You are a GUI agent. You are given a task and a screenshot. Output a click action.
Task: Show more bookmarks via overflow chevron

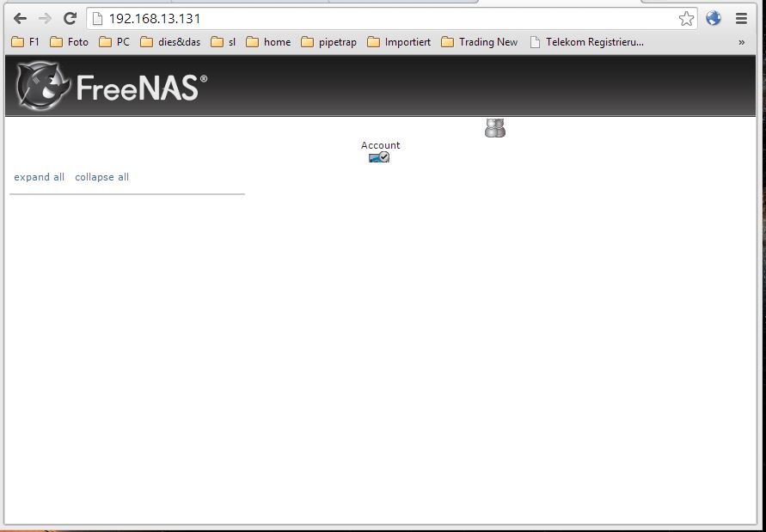(742, 42)
